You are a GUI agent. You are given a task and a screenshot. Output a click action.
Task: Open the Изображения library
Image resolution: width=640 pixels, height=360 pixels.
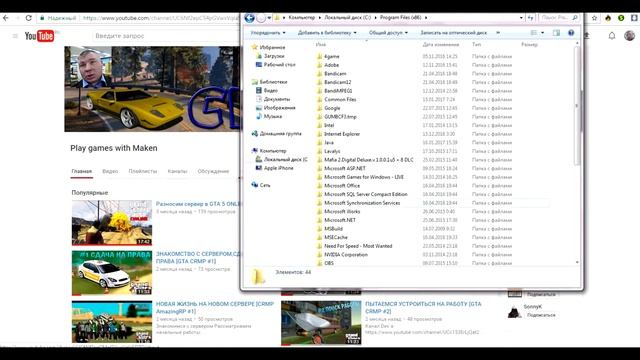(279, 108)
